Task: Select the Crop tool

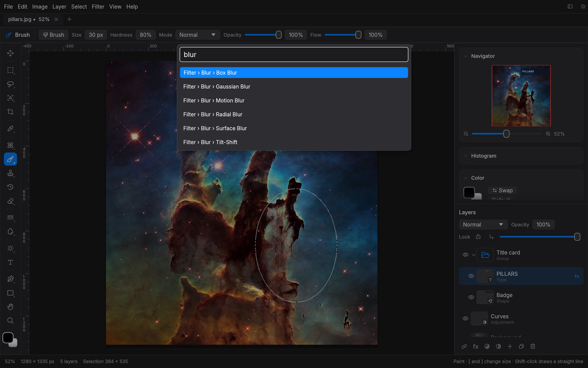Action: point(10,112)
